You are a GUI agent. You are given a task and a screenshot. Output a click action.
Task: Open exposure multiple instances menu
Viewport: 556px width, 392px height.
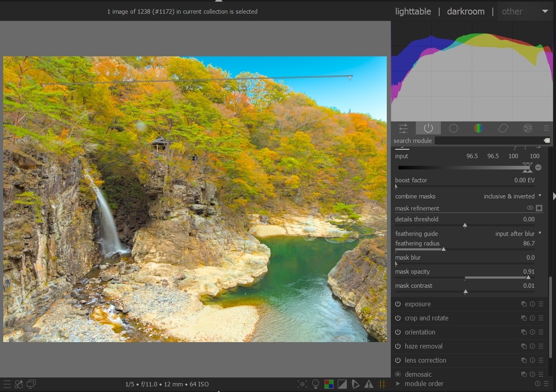(524, 304)
